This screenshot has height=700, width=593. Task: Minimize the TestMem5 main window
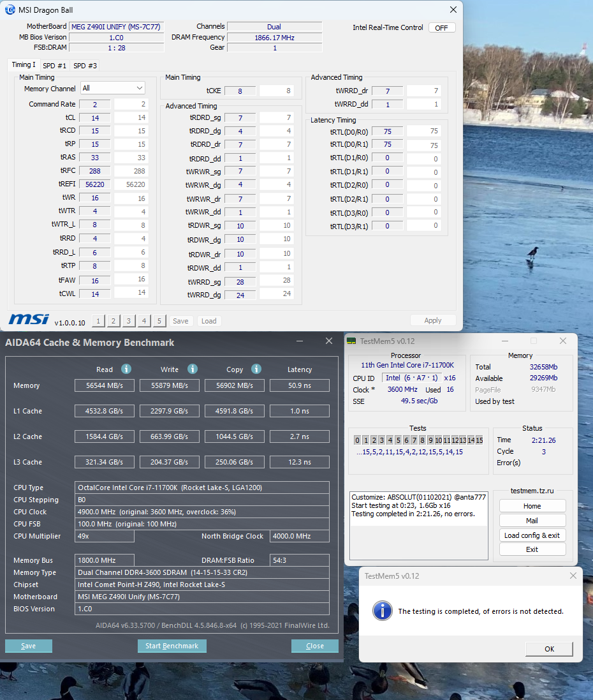(x=505, y=341)
